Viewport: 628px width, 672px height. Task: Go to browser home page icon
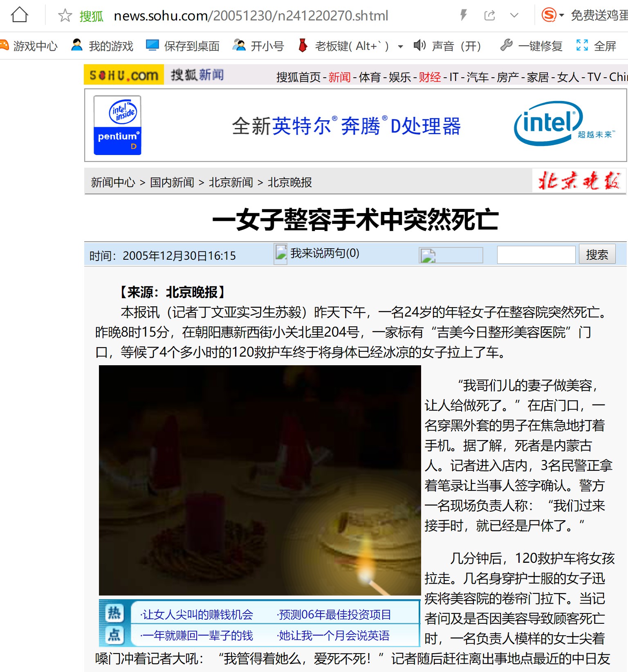tap(19, 15)
